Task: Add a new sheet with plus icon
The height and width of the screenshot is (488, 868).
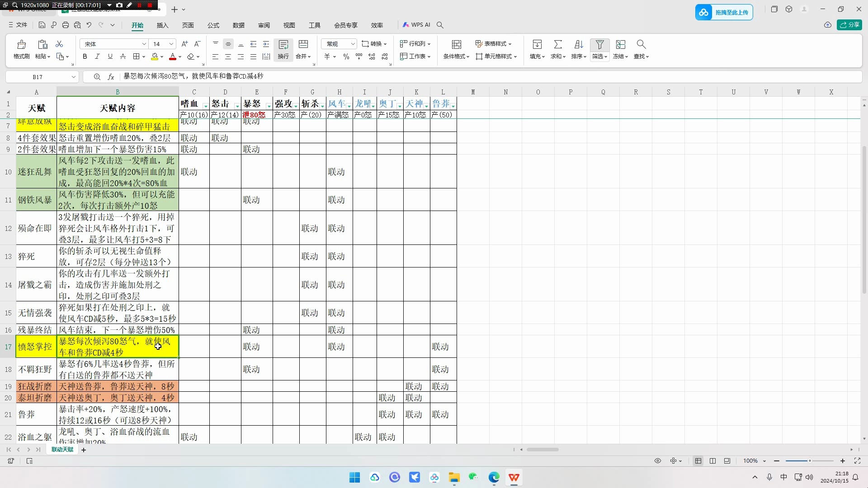Action: coord(84,450)
